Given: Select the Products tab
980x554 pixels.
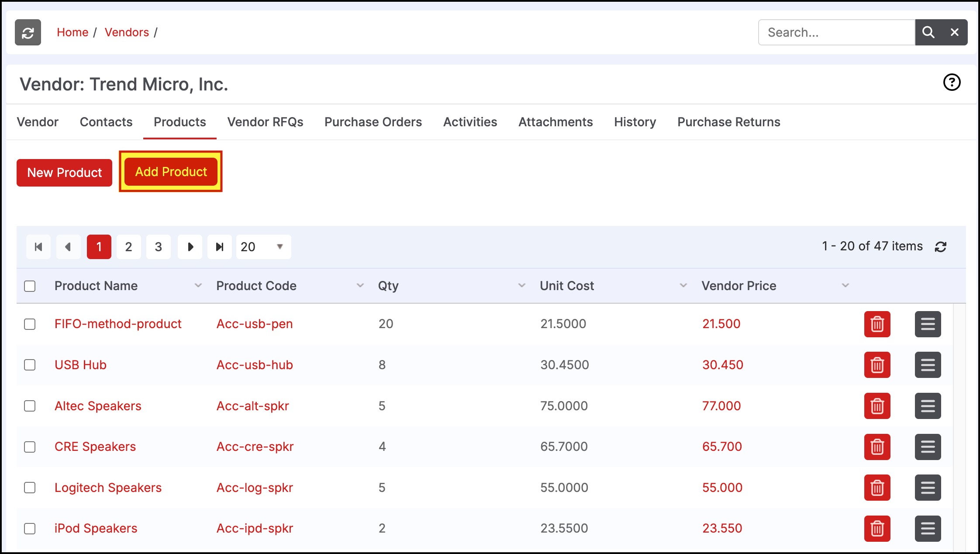Looking at the screenshot, I should [x=180, y=122].
